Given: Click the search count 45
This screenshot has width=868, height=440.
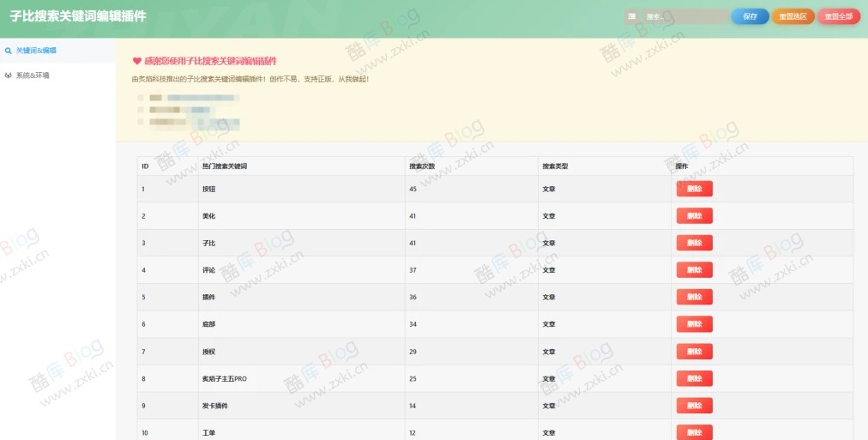Looking at the screenshot, I should point(413,189).
